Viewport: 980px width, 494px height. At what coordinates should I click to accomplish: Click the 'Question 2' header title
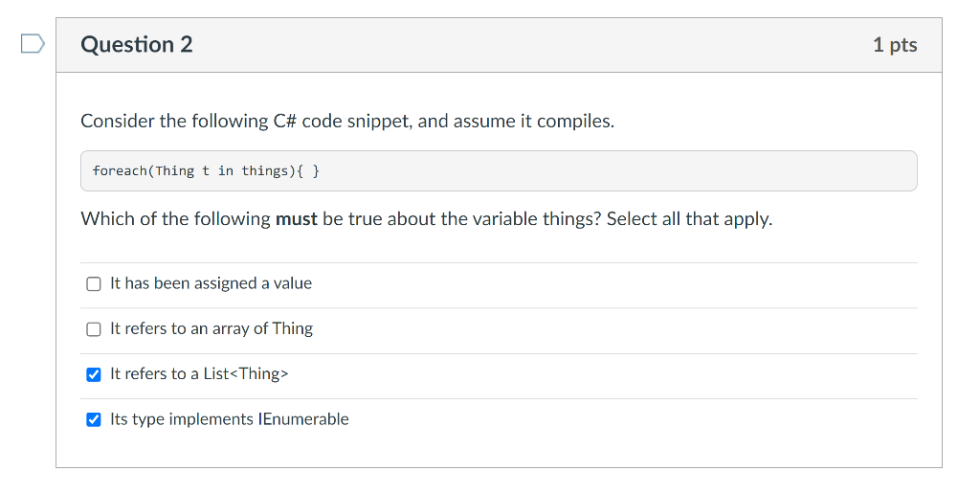point(137,44)
